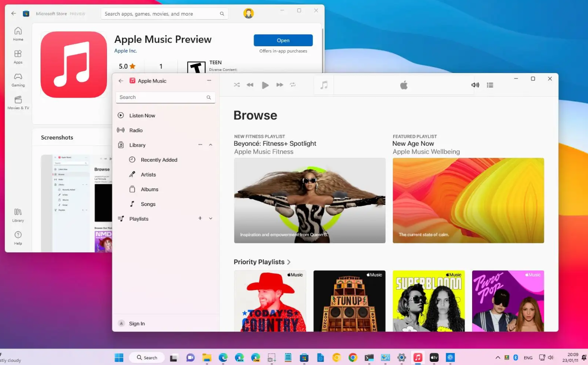588x365 pixels.
Task: Start playback with the Play button
Action: (265, 85)
